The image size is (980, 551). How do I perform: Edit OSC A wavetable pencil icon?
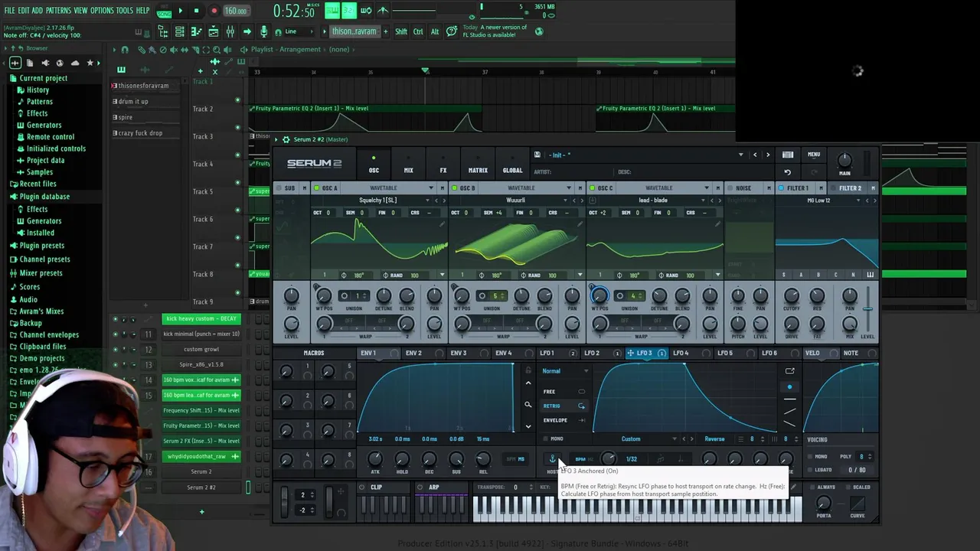point(442,224)
